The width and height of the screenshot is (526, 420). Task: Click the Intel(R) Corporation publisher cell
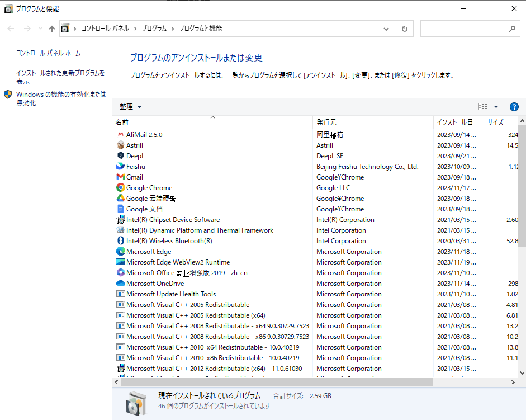coord(345,220)
